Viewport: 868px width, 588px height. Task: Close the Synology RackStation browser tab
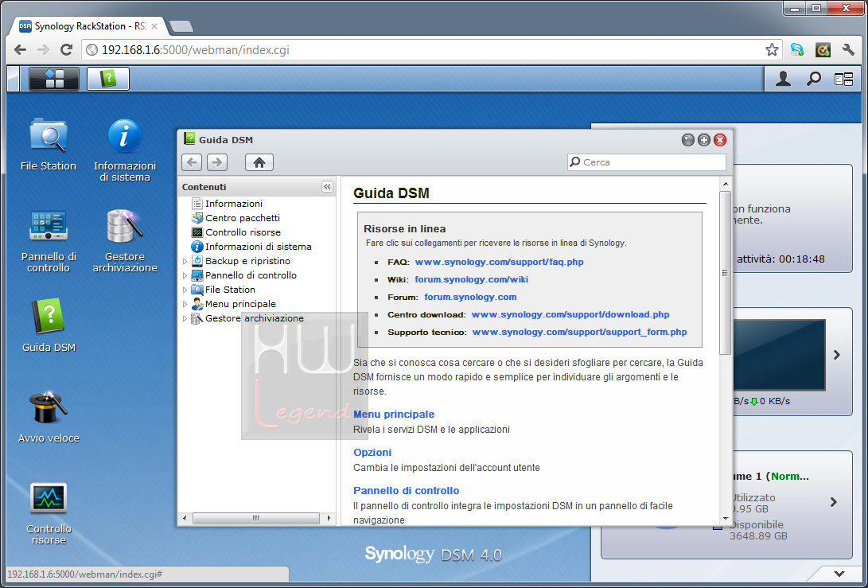pyautogui.click(x=154, y=26)
